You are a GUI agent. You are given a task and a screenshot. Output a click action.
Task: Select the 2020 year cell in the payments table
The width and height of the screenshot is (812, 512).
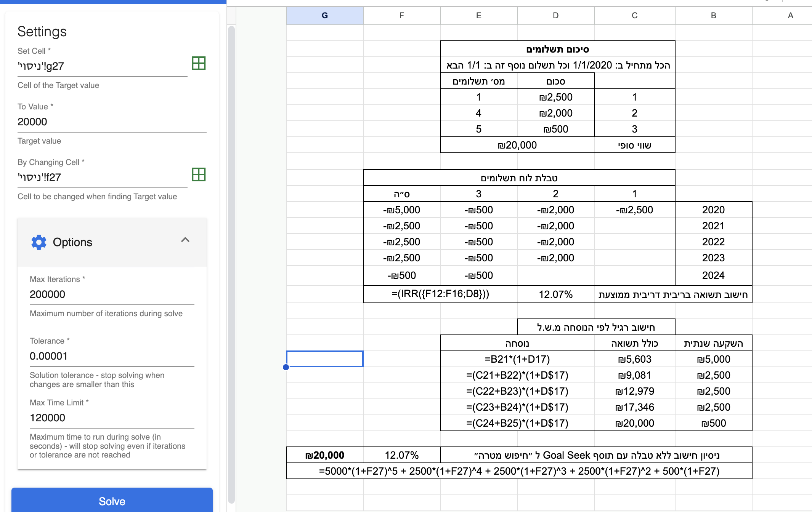tap(713, 210)
